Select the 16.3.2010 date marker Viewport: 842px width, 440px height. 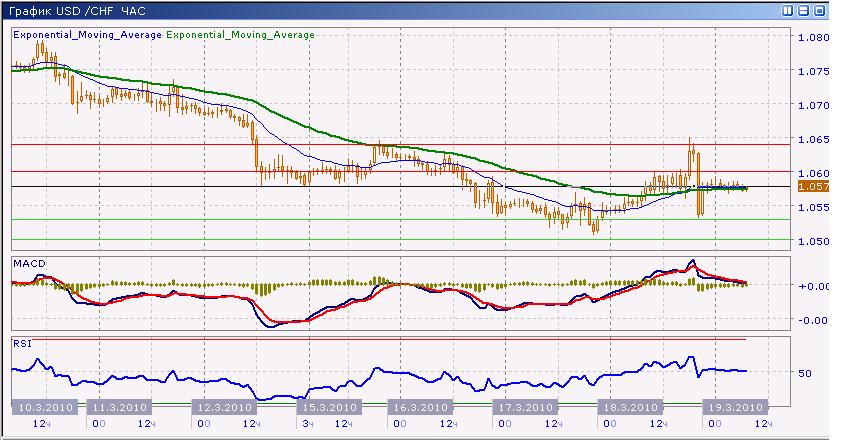pos(420,407)
